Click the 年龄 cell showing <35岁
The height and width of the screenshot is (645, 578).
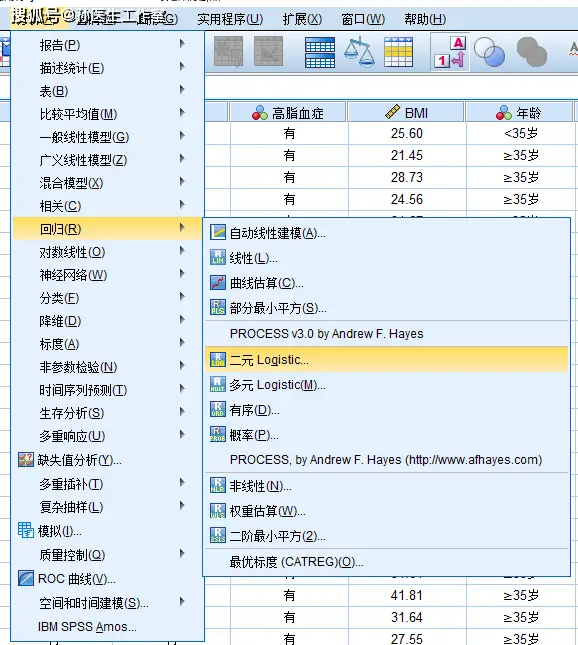[x=521, y=134]
